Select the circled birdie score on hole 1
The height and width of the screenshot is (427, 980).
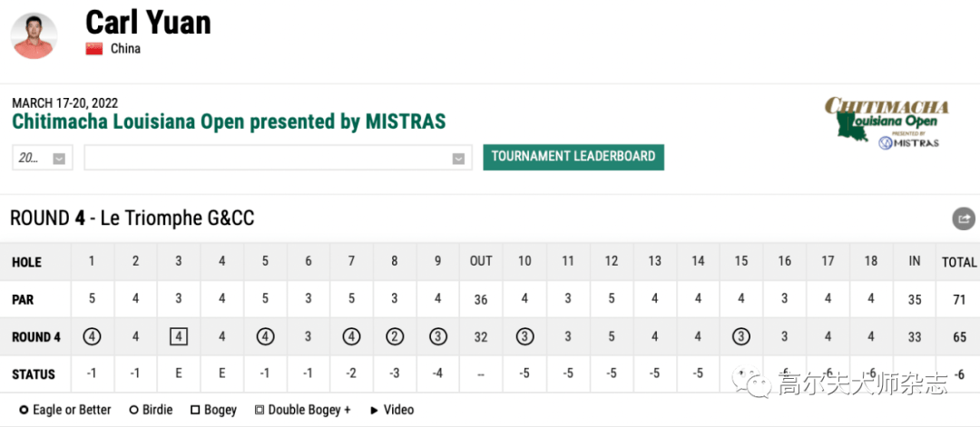(92, 337)
